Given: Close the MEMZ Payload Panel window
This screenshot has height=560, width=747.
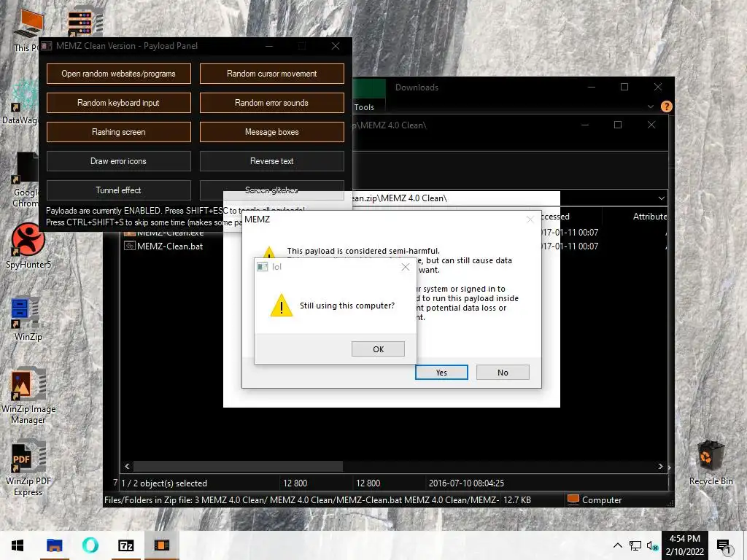Looking at the screenshot, I should 336,46.
